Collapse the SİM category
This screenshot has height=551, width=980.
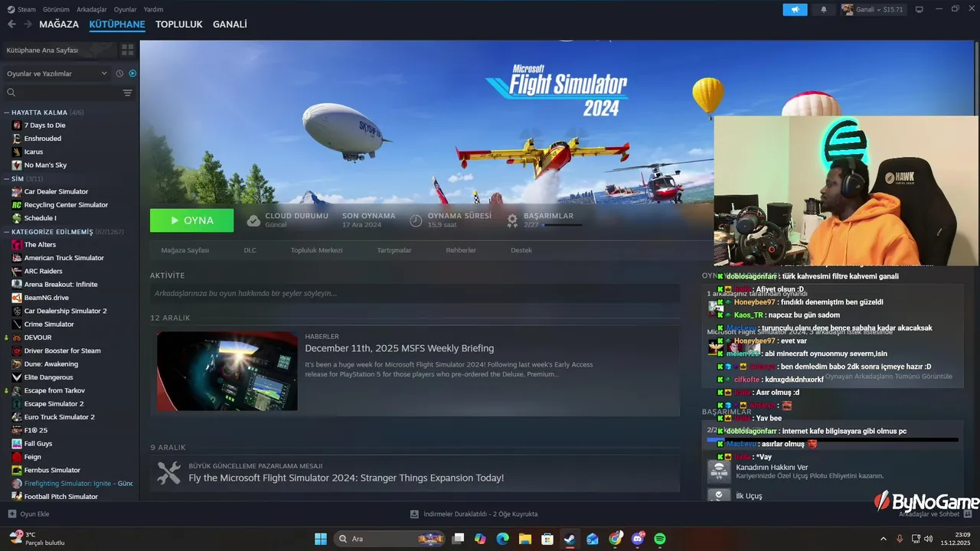click(x=7, y=178)
